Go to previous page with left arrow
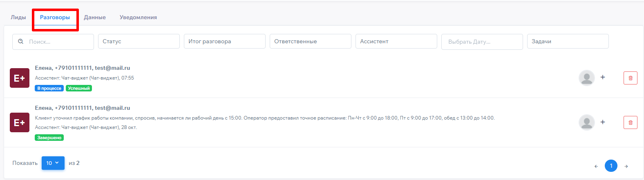The width and height of the screenshot is (644, 180). point(596,166)
